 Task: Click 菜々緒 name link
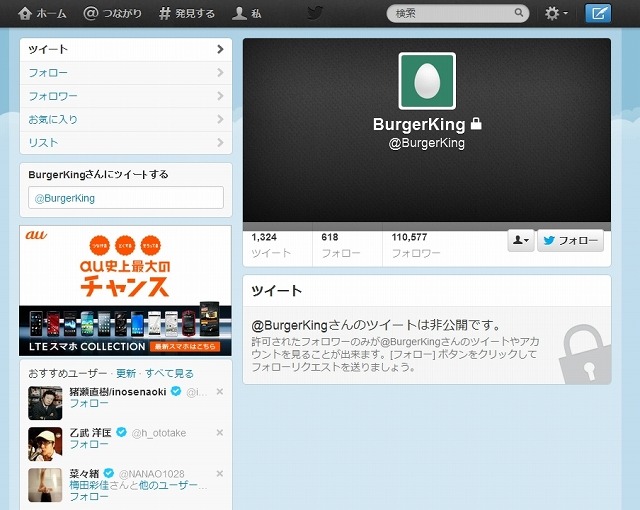click(x=84, y=473)
